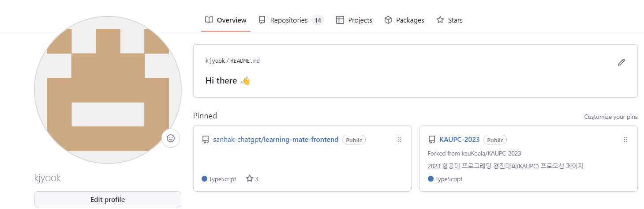The image size is (644, 209).
Task: Click the 'Pinned' section heading
Action: point(205,116)
